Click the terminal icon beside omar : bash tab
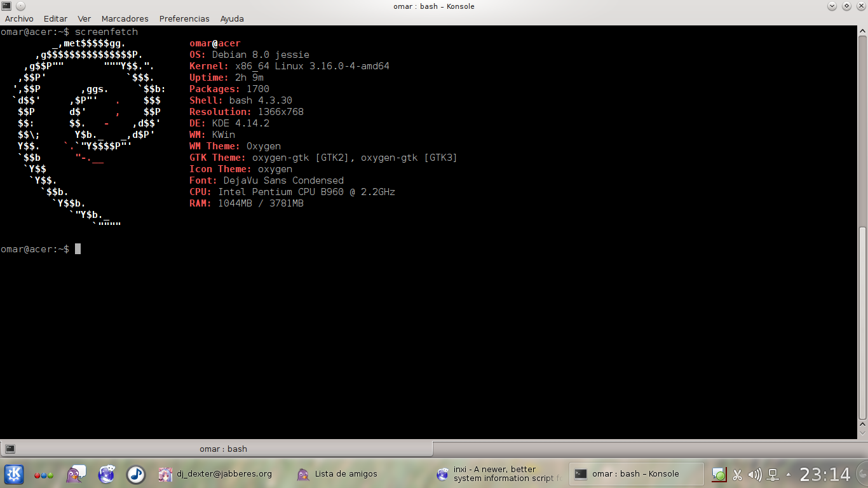Viewport: 868px width, 488px height. (10, 449)
